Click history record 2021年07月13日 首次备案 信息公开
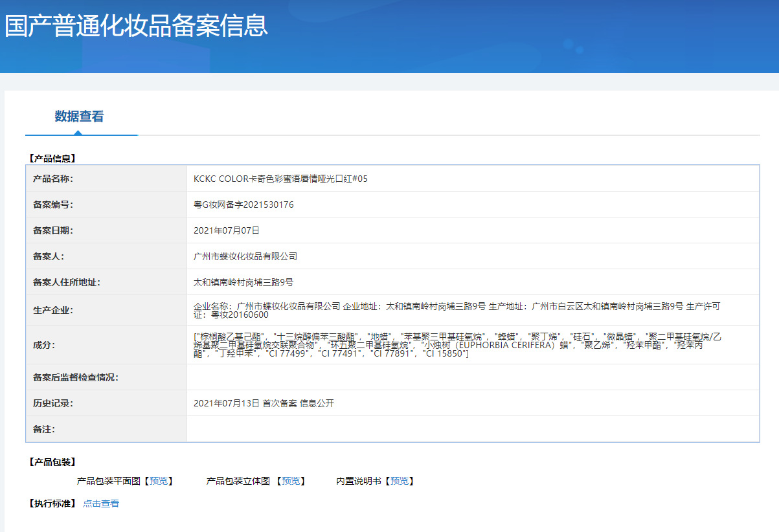 pos(264,403)
